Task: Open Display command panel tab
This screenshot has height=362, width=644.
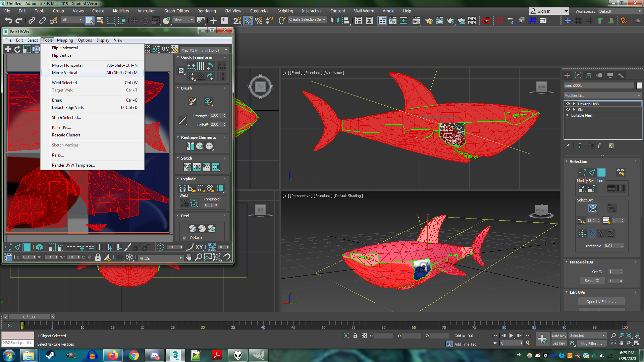Action: [610, 75]
